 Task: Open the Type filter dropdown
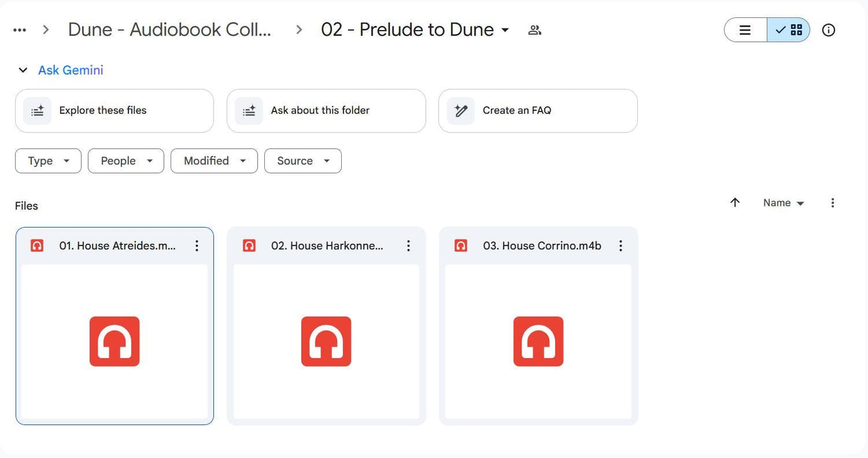pyautogui.click(x=48, y=161)
